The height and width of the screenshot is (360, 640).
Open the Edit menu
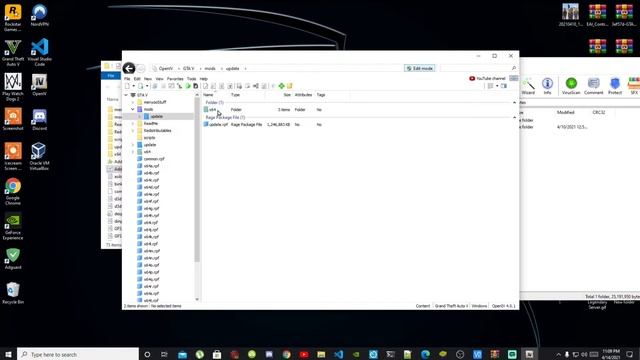coord(137,79)
